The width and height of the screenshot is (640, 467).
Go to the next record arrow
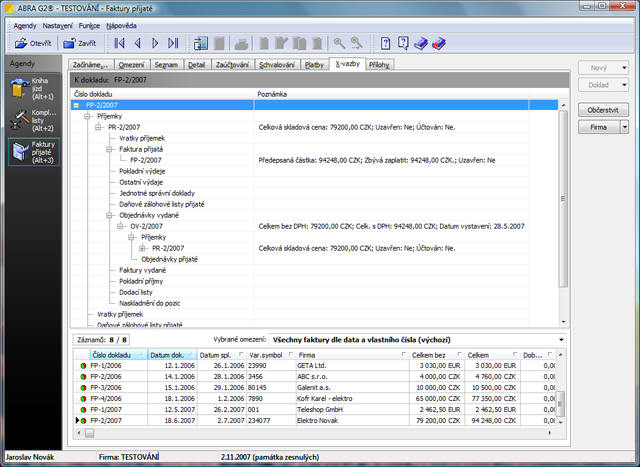[155, 43]
